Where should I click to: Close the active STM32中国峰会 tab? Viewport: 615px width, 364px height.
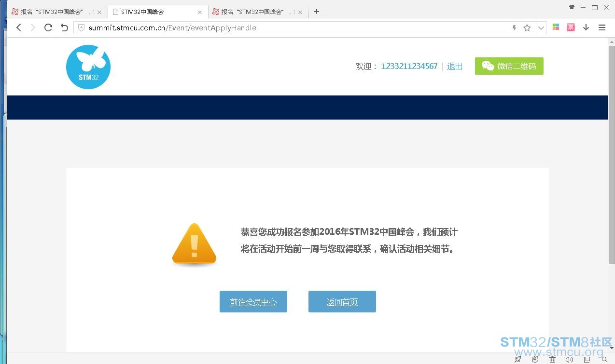point(200,12)
